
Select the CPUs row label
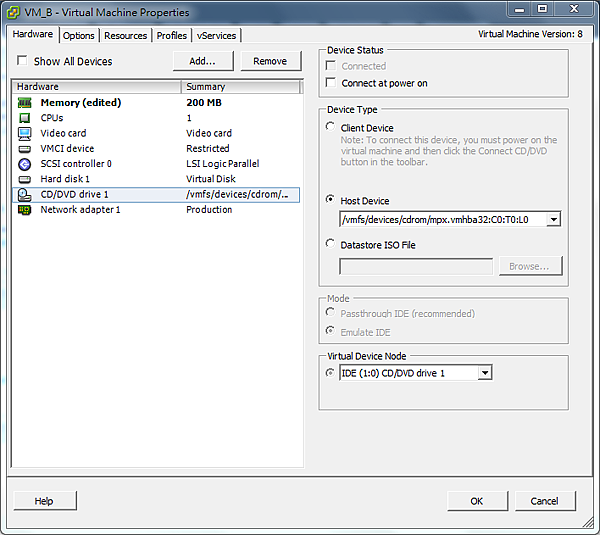point(52,118)
